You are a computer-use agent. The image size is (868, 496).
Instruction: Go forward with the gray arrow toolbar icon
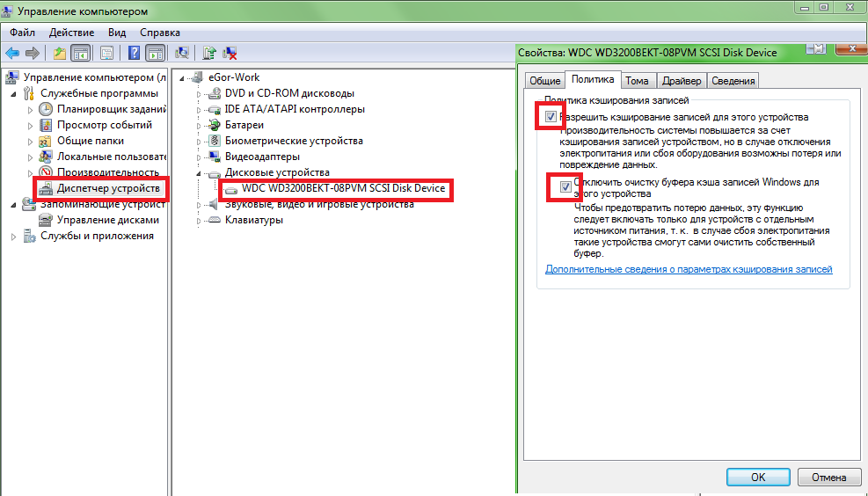33,53
